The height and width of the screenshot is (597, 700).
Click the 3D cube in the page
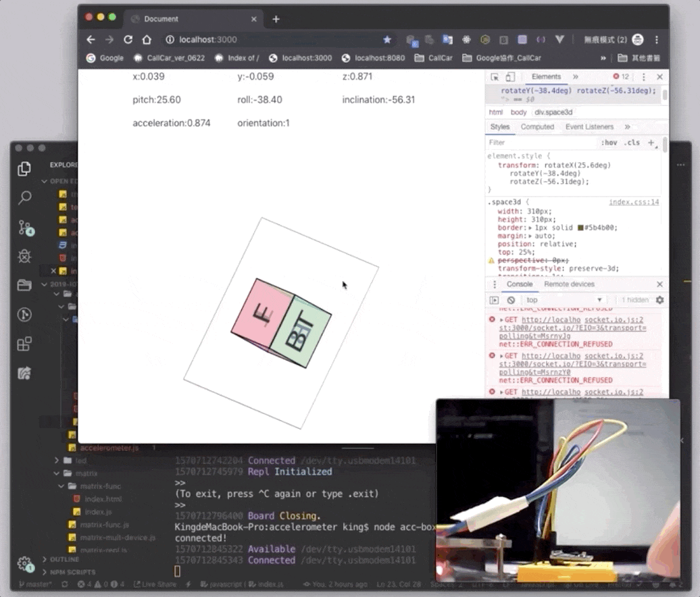tap(281, 323)
